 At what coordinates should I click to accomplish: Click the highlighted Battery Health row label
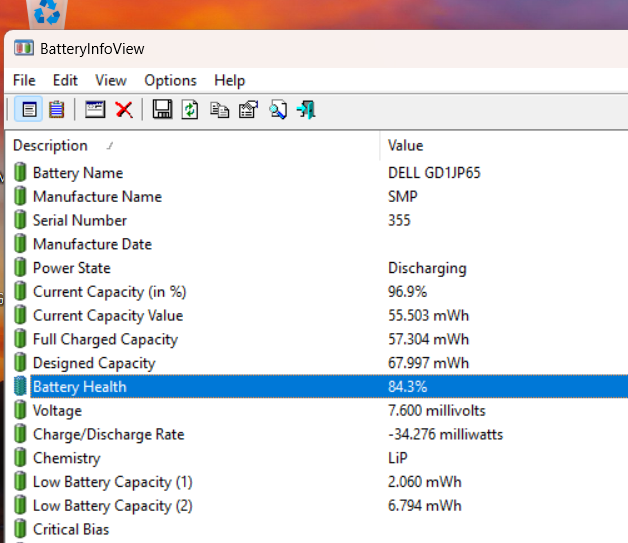coord(80,387)
